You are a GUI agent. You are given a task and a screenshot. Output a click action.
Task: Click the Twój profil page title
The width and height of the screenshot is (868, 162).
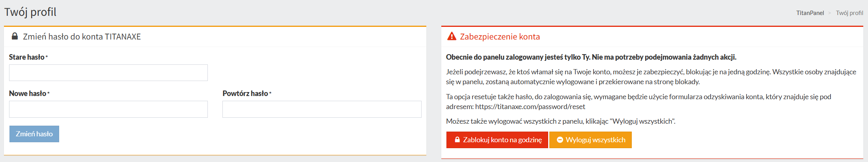(x=30, y=12)
